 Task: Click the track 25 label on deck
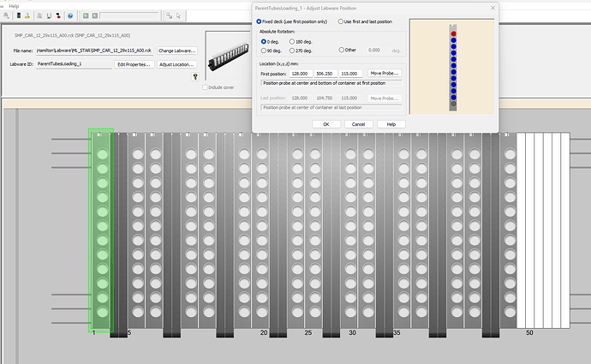(308, 332)
